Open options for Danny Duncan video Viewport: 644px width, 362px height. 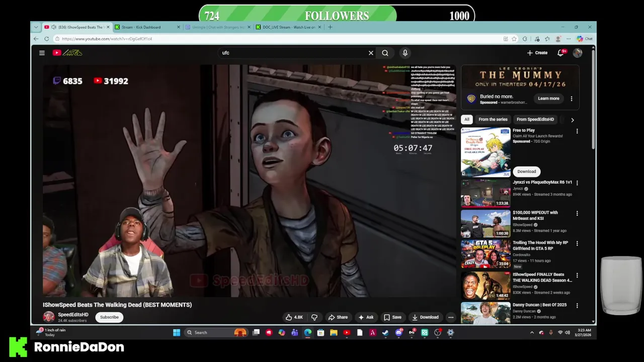577,306
